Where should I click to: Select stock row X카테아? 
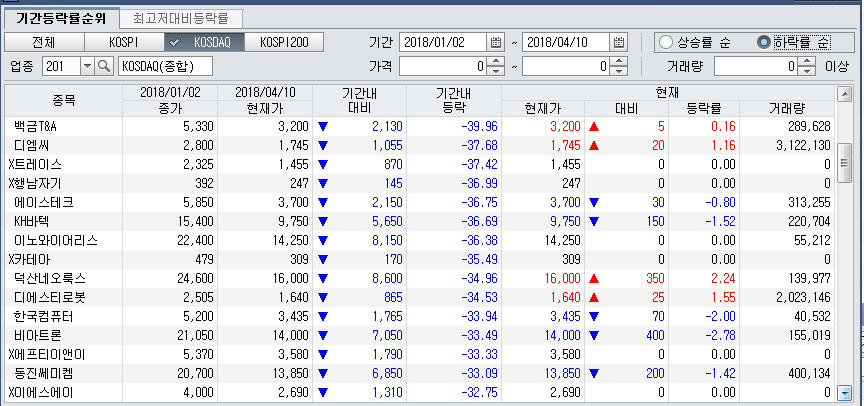coord(420,259)
